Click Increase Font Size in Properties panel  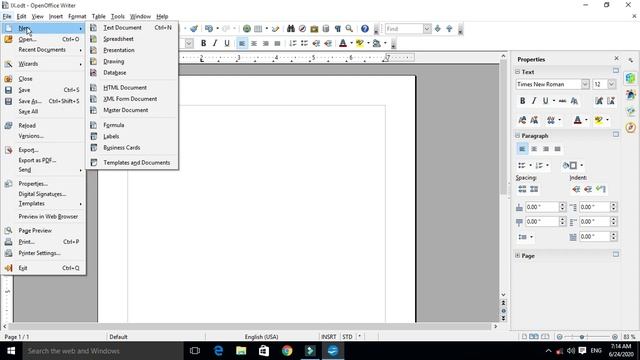coord(599,101)
